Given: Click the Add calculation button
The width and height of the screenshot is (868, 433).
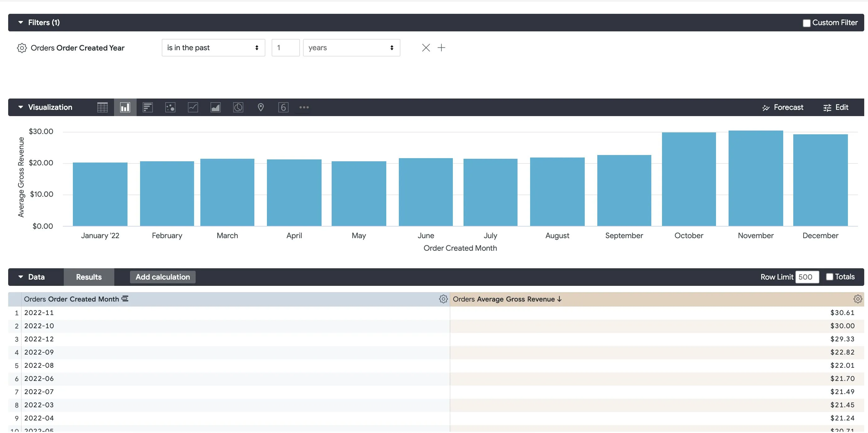Looking at the screenshot, I should click(163, 277).
